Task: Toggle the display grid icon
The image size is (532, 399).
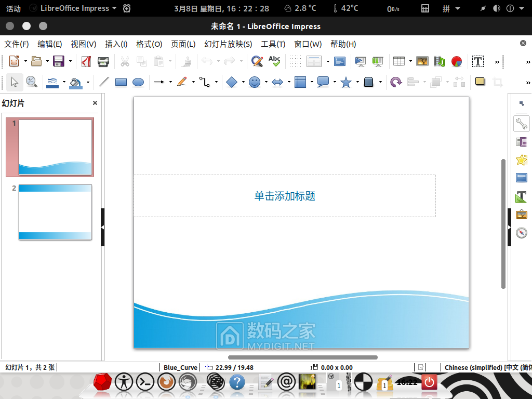Action: point(295,61)
